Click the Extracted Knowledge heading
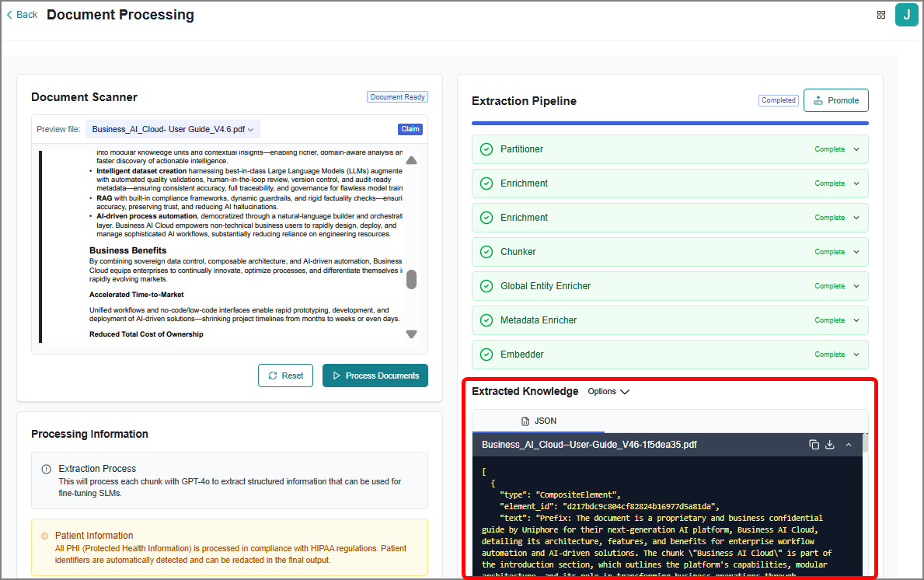 [x=525, y=391]
